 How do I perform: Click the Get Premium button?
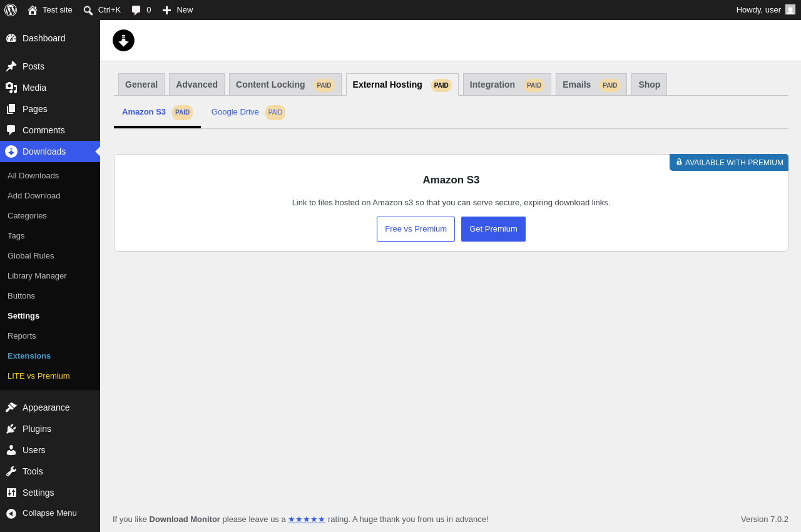493,229
